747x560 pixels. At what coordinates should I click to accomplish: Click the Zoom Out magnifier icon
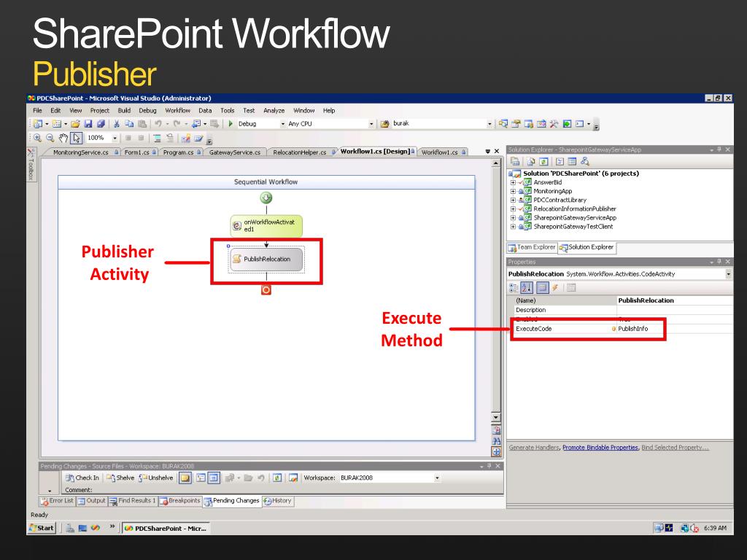coord(50,138)
